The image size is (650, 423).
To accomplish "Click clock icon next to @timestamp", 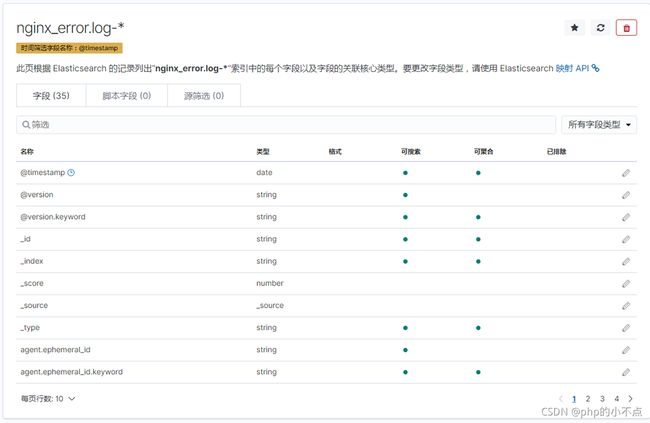I will click(71, 173).
